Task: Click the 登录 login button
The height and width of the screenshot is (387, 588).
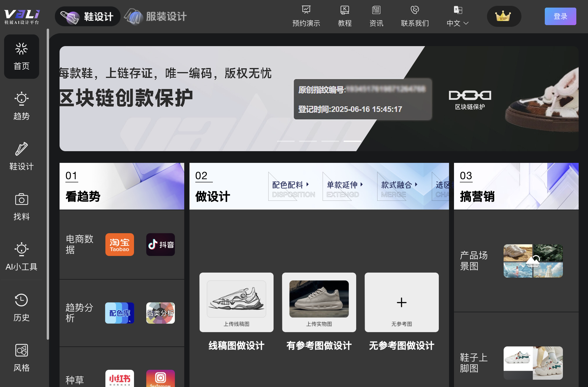Action: pyautogui.click(x=560, y=16)
